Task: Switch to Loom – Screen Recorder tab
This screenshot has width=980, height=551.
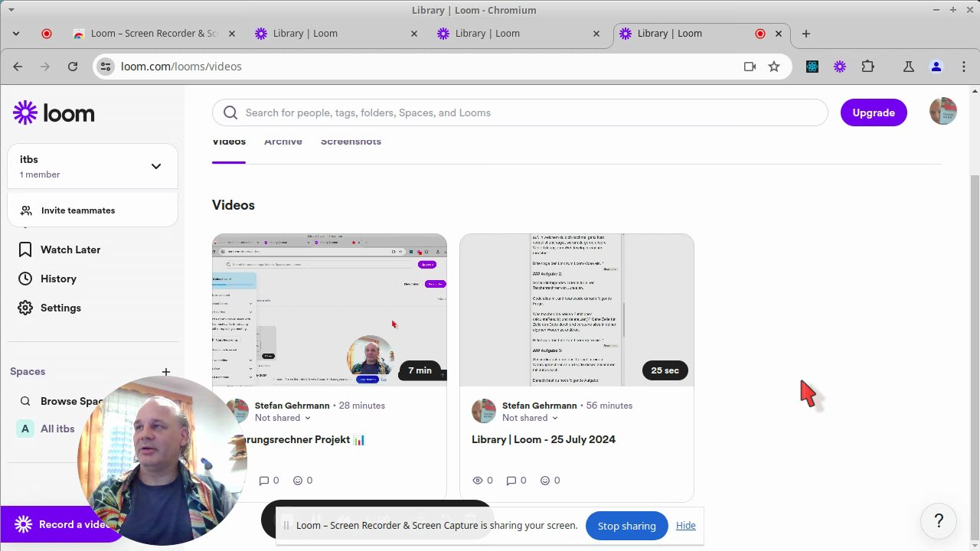Action: [154, 34]
